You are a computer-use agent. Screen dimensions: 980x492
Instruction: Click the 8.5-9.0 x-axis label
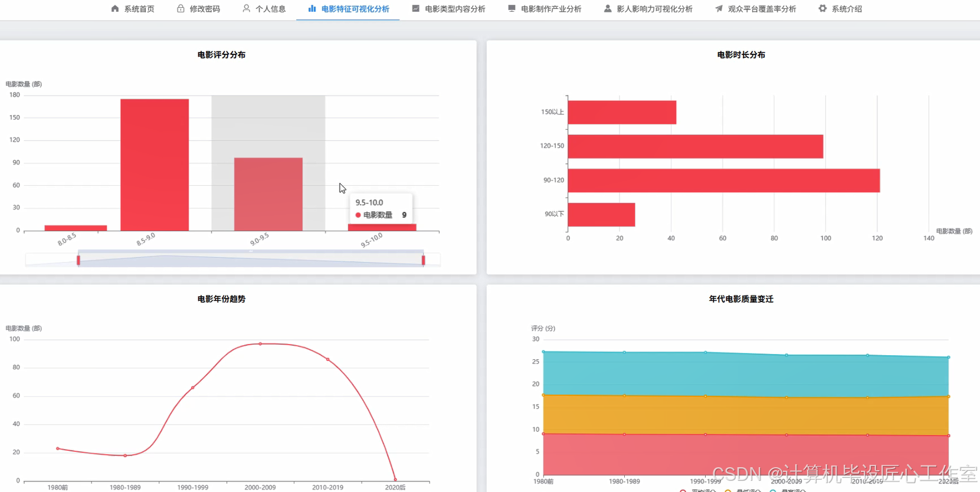coord(146,239)
